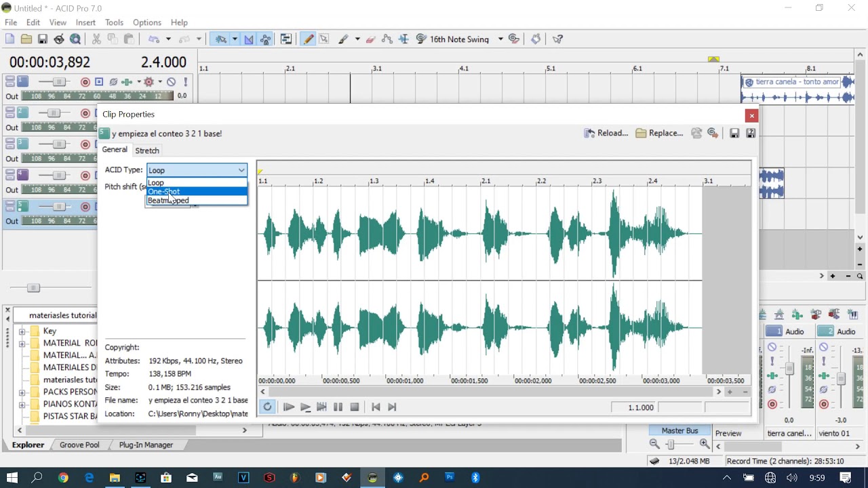
Task: Open the Undo history dropdown arrow
Action: click(x=168, y=39)
